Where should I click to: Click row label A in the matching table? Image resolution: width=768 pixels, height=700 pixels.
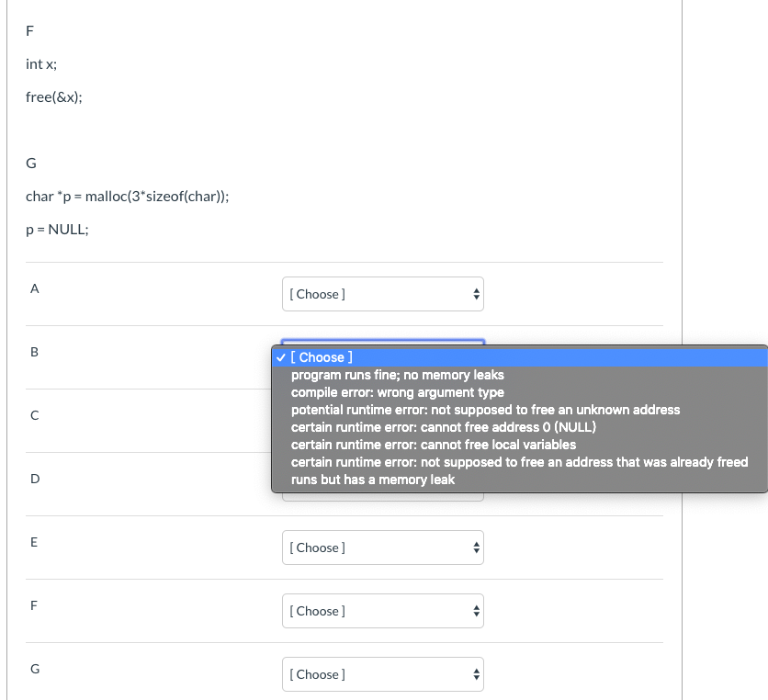pyautogui.click(x=34, y=288)
